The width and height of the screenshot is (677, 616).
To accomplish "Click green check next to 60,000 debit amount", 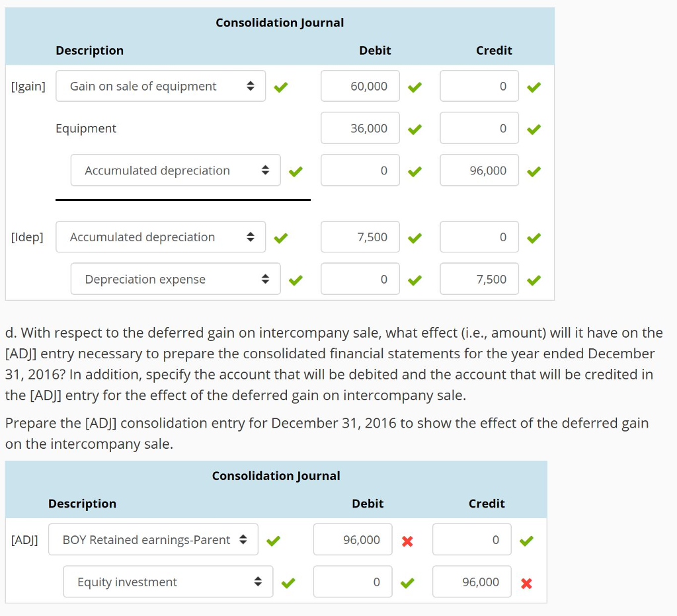I will (x=415, y=86).
